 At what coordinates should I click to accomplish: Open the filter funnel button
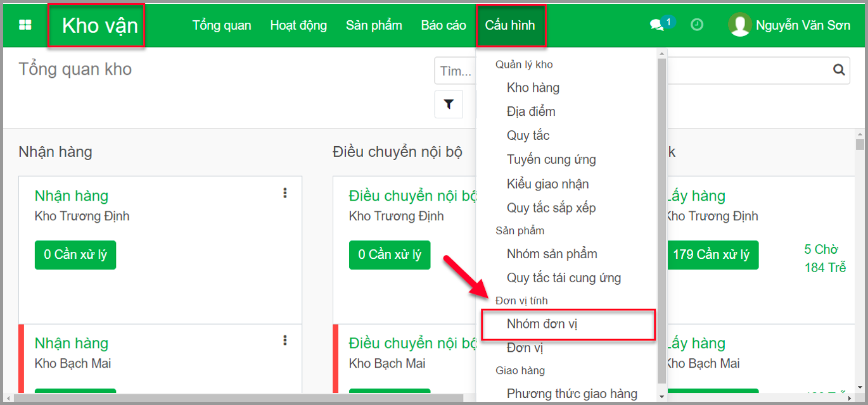point(449,104)
